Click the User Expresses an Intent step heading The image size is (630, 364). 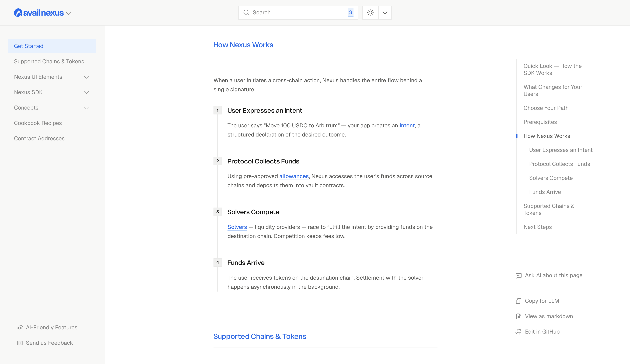[265, 110]
